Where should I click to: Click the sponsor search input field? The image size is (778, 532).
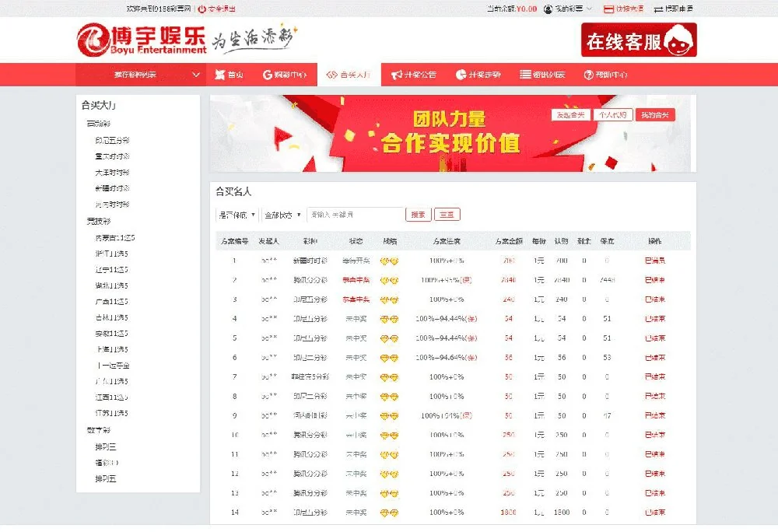pos(355,215)
